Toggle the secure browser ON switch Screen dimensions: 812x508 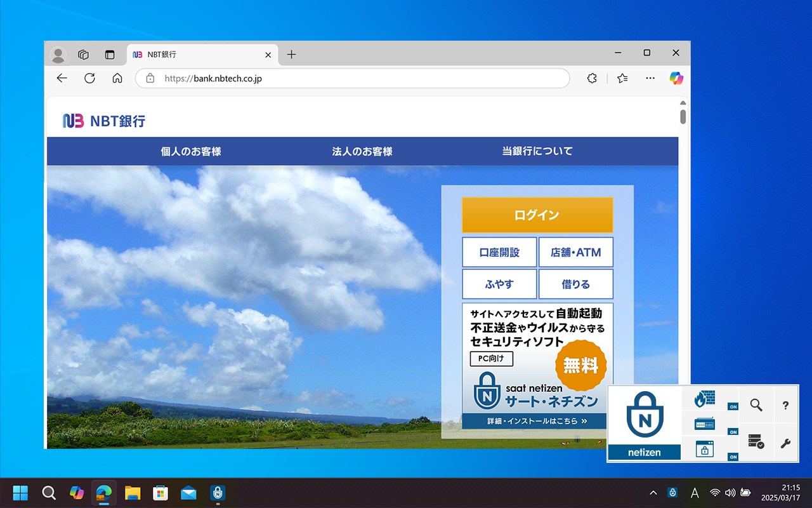733,457
